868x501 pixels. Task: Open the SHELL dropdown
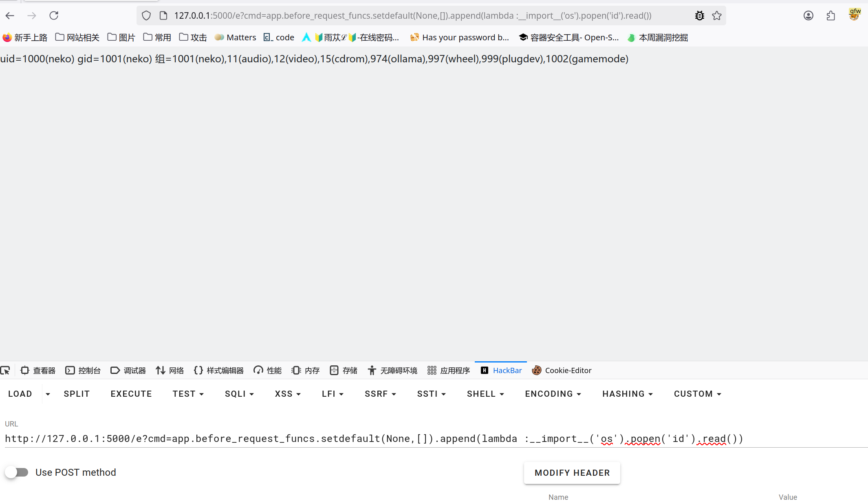[x=485, y=394]
